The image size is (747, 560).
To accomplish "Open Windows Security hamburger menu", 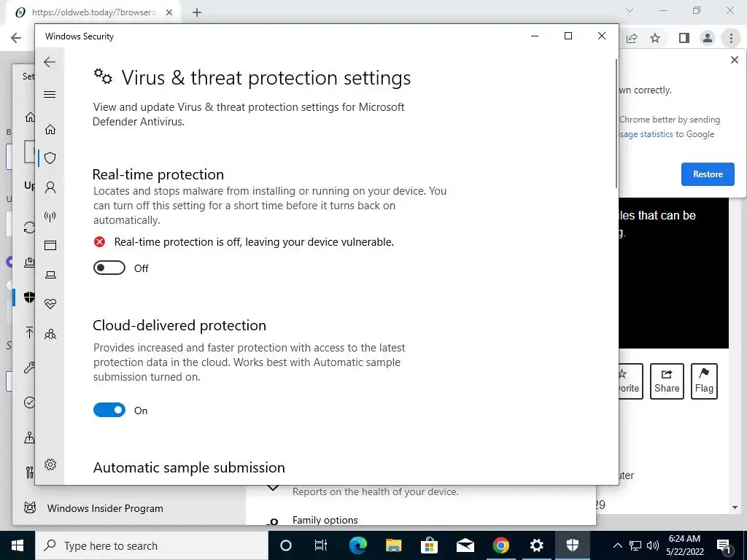I will (x=50, y=94).
